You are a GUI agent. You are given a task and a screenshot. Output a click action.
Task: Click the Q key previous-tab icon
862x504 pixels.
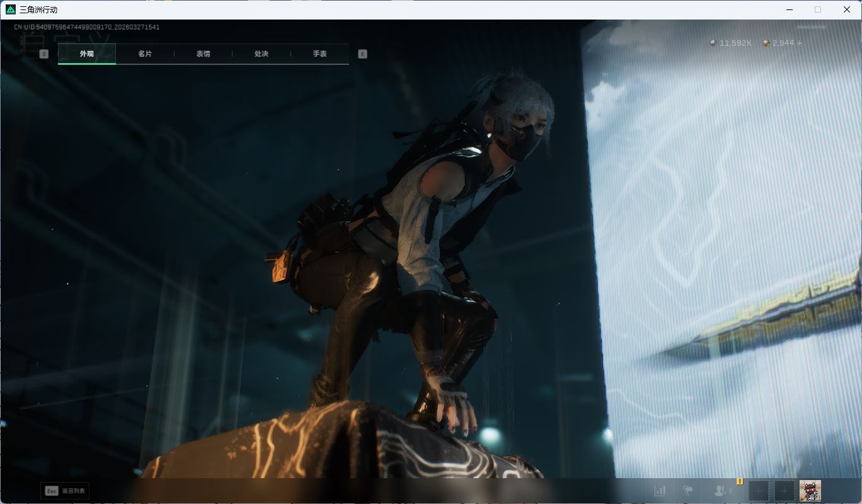[x=43, y=54]
